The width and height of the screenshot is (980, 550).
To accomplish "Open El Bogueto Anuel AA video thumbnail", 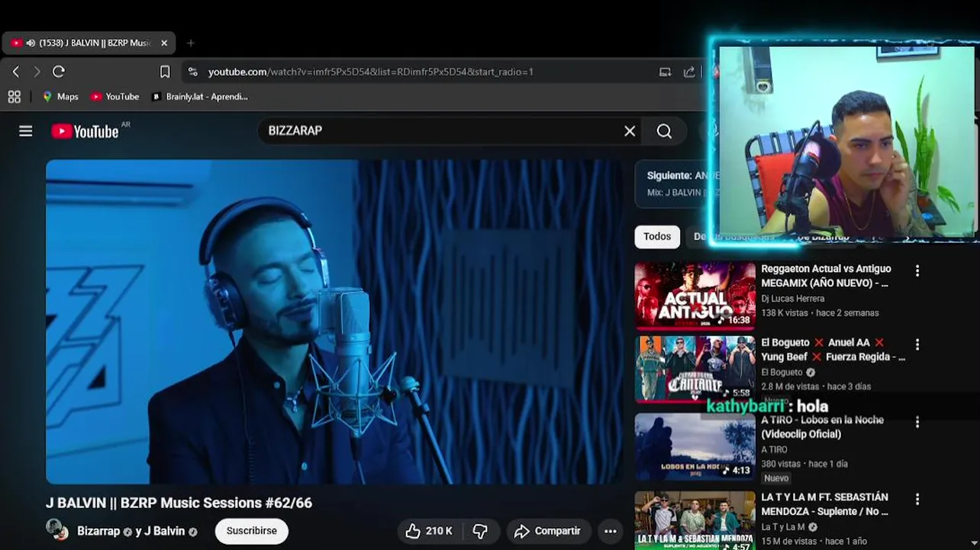I will (x=695, y=370).
